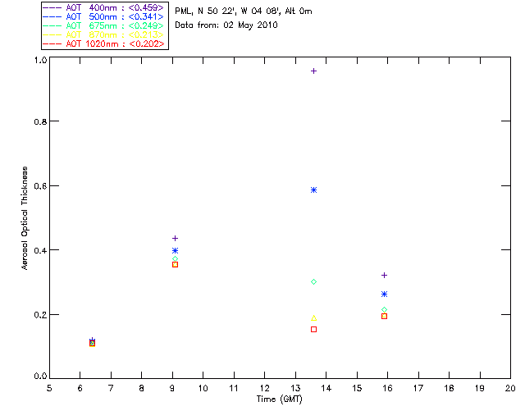This screenshot has height=420, width=525.
Task: Select the y-axis tick label 0.6
Action: point(40,186)
